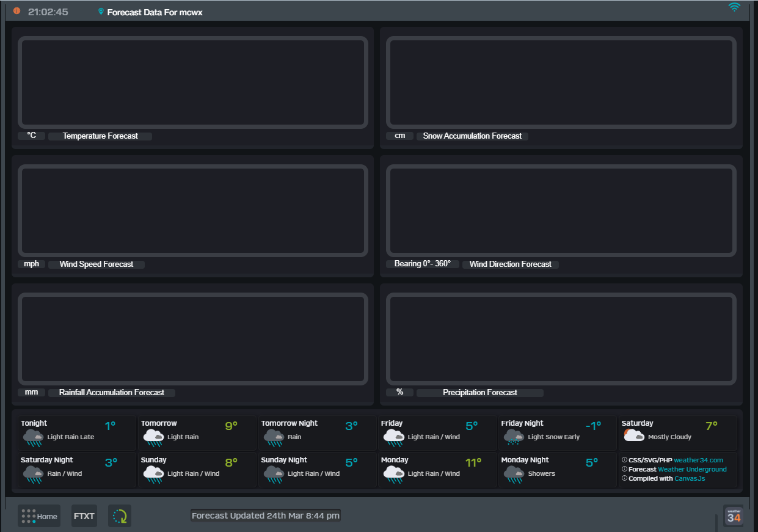
Task: Click the °C unit badge
Action: pos(32,136)
